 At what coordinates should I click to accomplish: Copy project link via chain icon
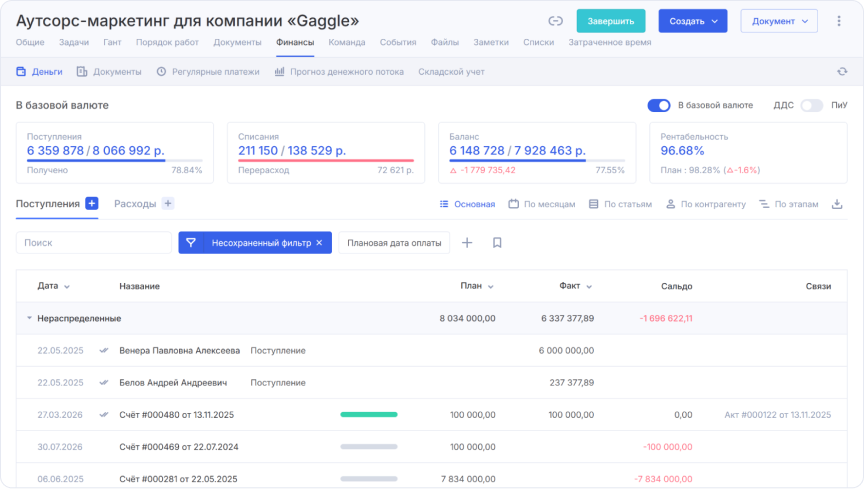[x=555, y=21]
